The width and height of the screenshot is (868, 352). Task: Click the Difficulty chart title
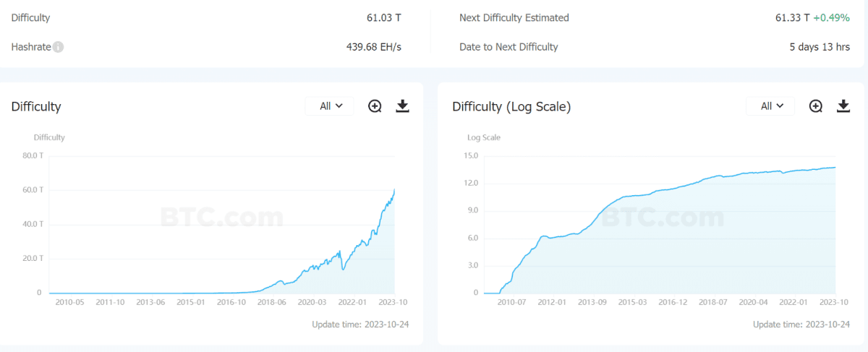pos(36,106)
